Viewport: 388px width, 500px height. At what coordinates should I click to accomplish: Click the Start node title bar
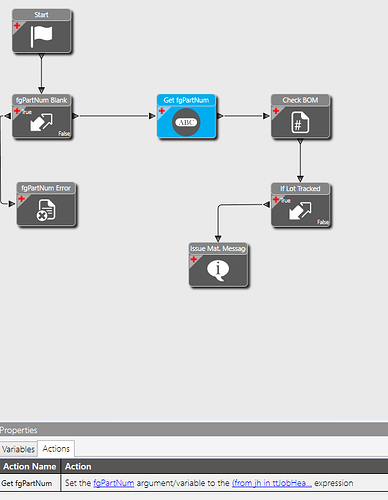(x=42, y=15)
